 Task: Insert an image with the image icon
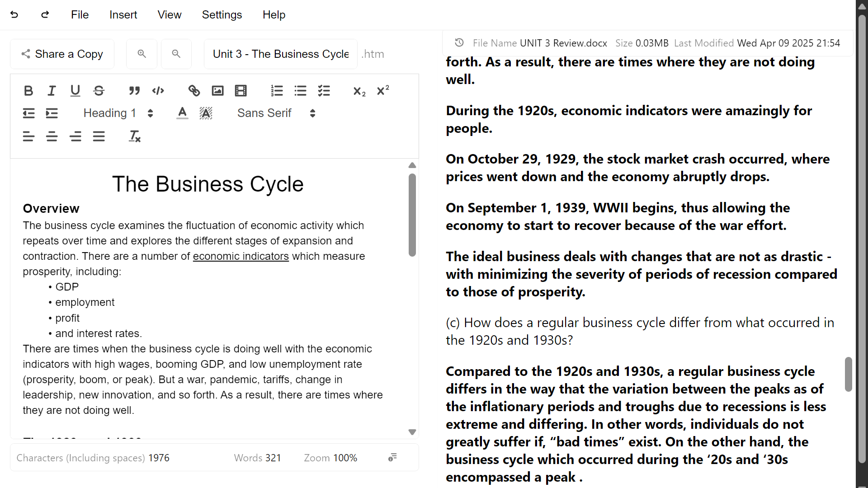pyautogui.click(x=217, y=91)
